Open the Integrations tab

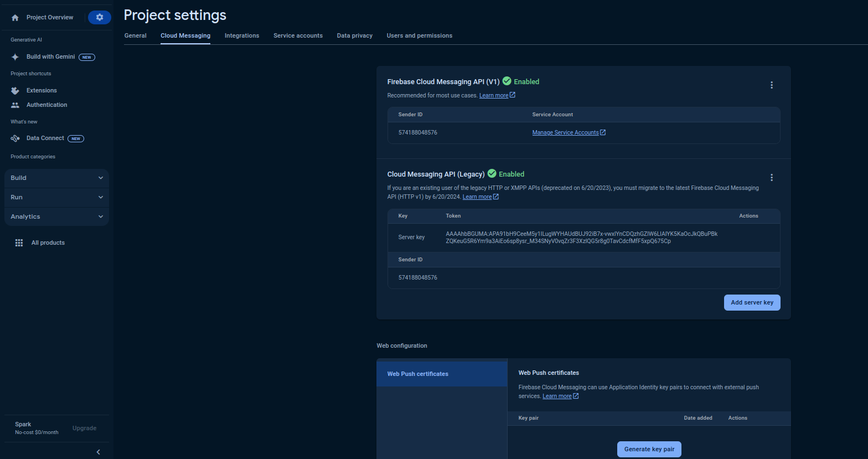242,35
